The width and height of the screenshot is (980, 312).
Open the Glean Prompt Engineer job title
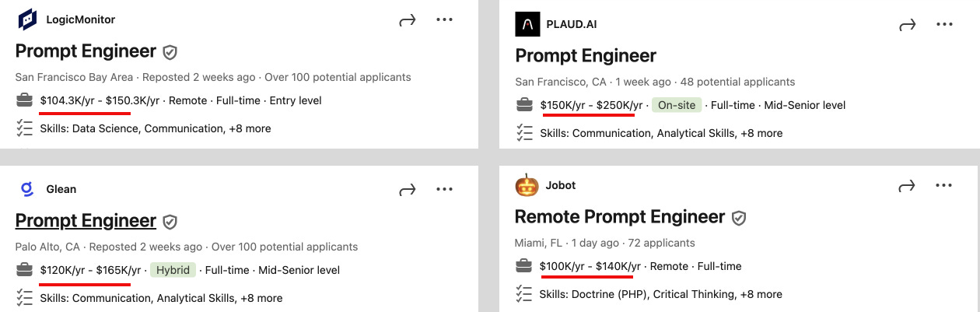86,221
